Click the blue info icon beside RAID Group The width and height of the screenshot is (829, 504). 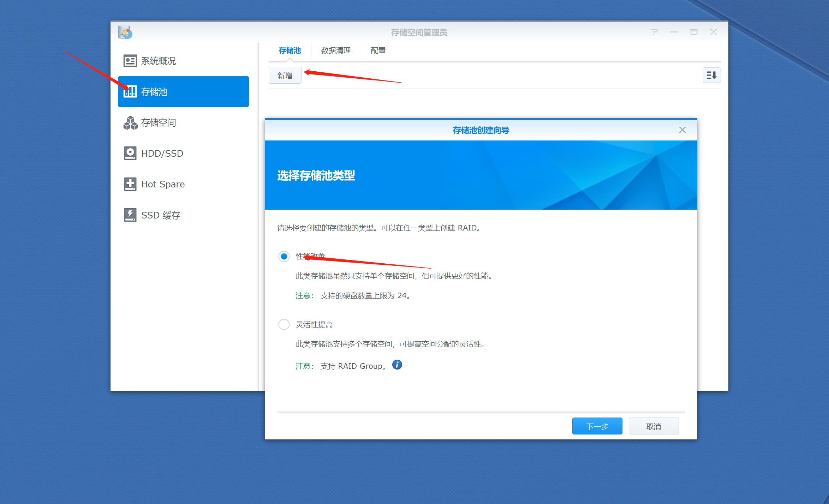397,365
